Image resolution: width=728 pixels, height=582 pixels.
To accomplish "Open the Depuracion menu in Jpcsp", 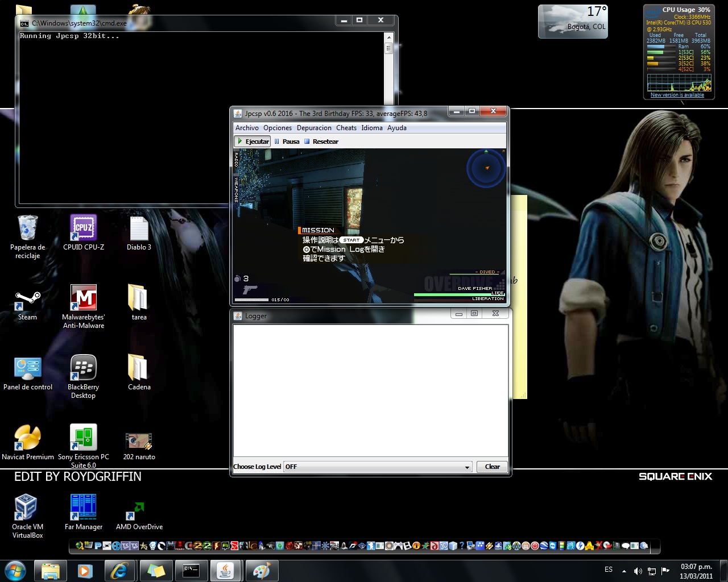I will click(314, 128).
